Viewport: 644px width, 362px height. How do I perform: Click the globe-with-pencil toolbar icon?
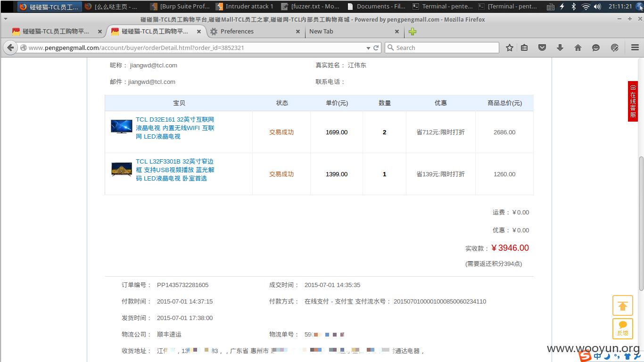coord(614,48)
